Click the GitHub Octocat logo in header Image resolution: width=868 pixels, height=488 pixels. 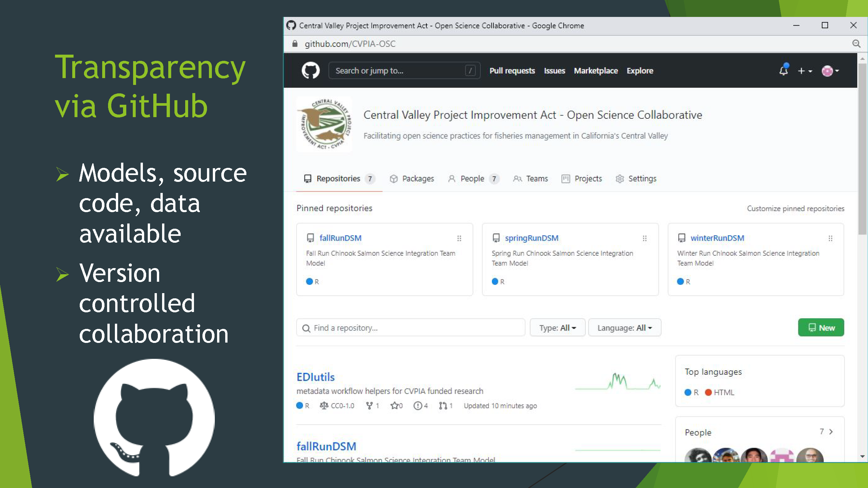pyautogui.click(x=310, y=70)
